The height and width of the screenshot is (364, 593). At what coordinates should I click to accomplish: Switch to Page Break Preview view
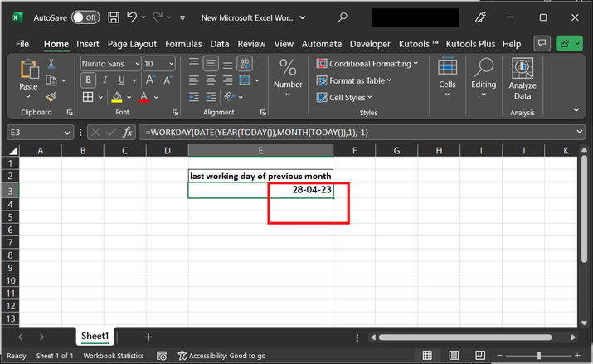[x=479, y=356]
